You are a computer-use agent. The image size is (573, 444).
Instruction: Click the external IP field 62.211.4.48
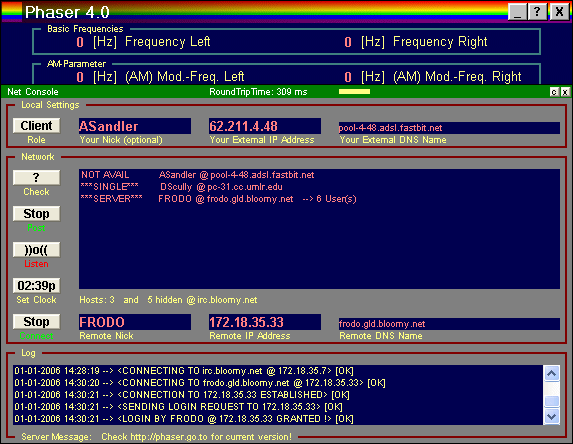[x=265, y=126]
